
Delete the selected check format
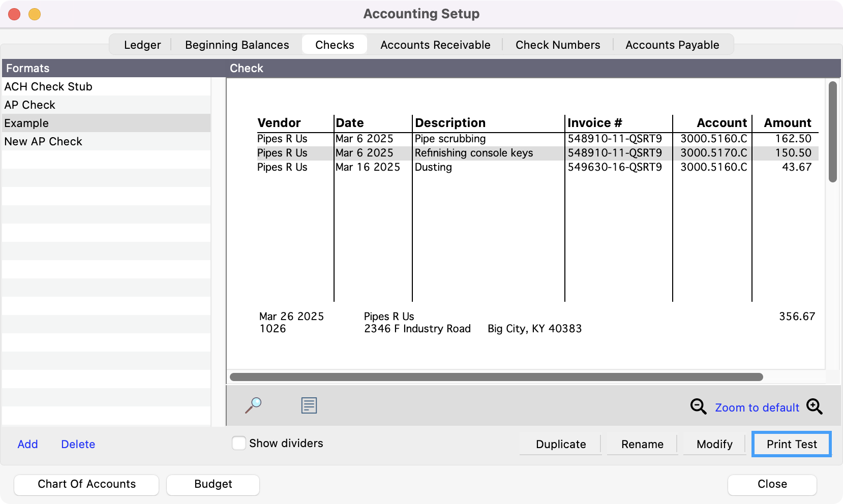coord(78,444)
